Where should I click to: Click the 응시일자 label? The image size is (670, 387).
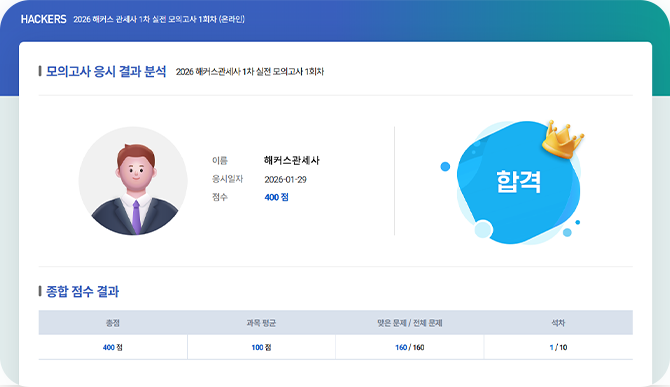coord(227,179)
